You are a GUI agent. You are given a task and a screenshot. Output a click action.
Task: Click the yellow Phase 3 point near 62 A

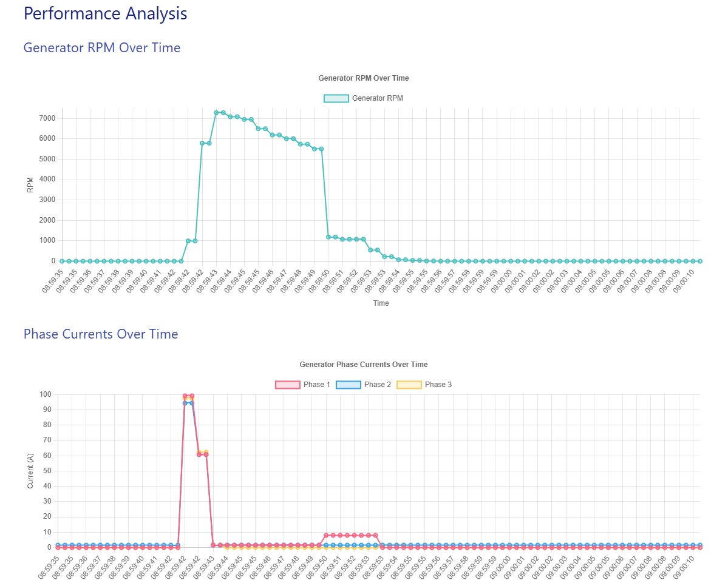(206, 452)
